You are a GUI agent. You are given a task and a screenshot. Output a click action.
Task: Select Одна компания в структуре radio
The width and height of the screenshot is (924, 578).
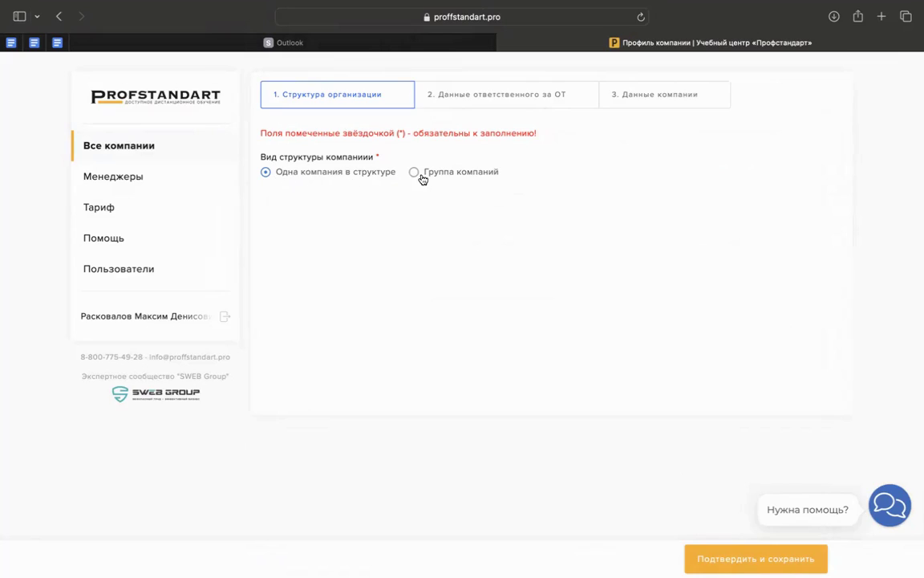(x=265, y=173)
